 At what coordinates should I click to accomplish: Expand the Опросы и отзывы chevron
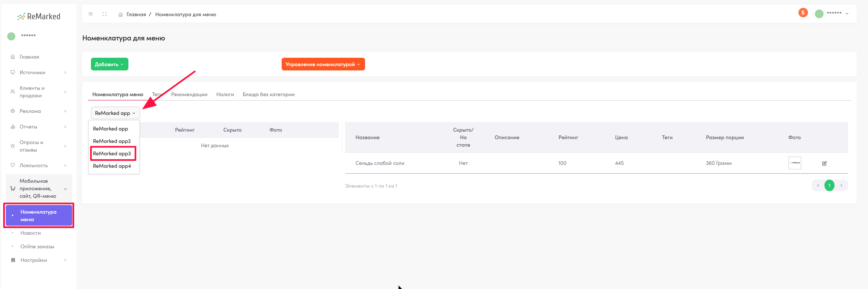coord(66,146)
